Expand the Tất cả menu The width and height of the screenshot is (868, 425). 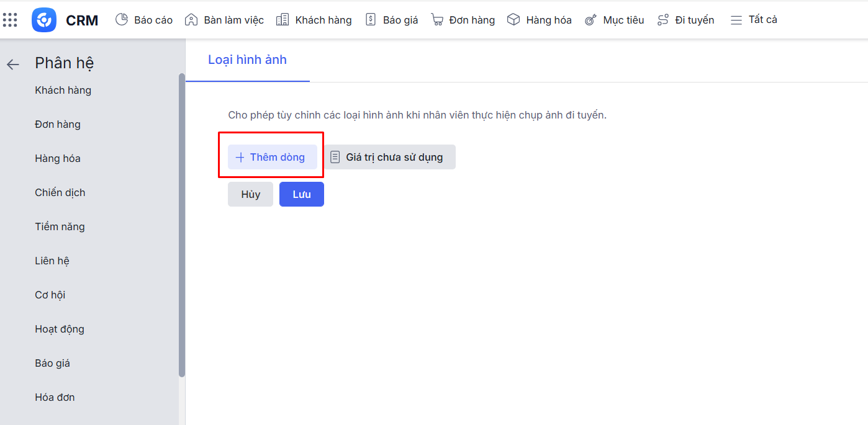pyautogui.click(x=754, y=20)
